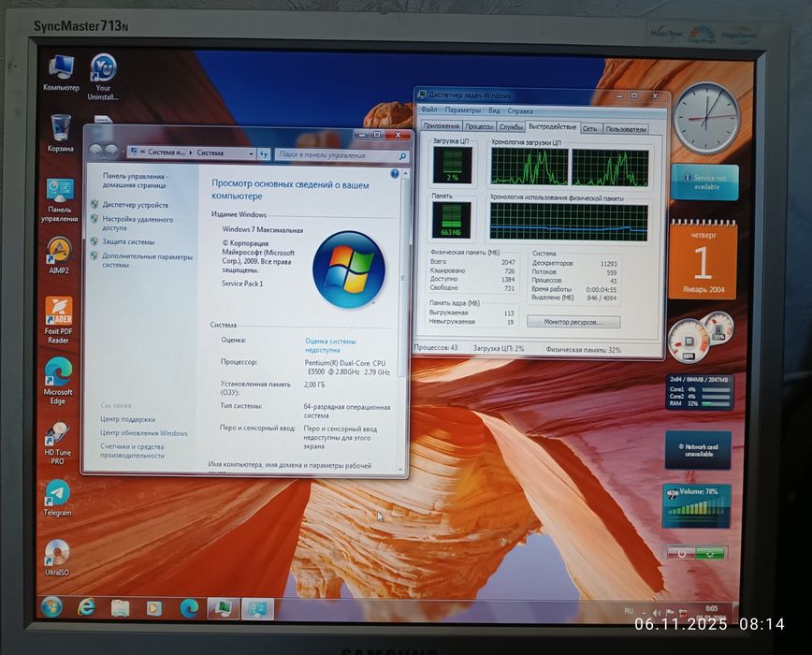Open Microsoft Edge desktop shortcut
Image resolution: width=812 pixels, height=655 pixels.
(x=58, y=381)
